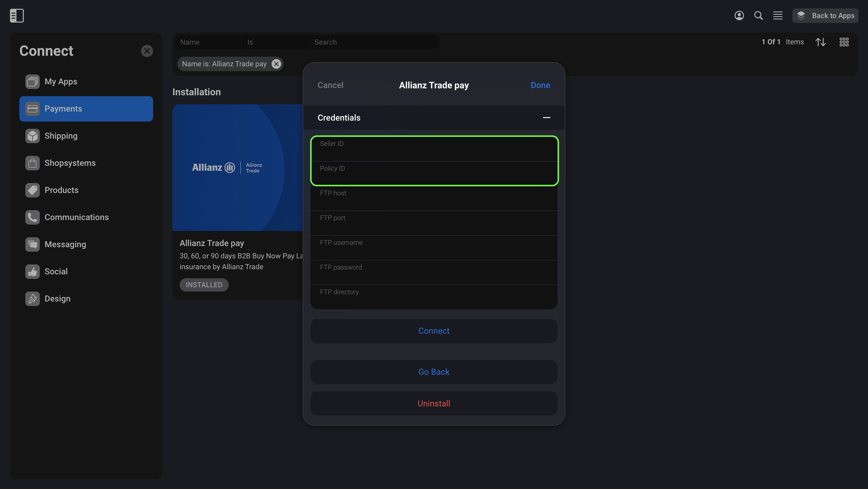The image size is (868, 489).
Task: Open search with the magnifier icon
Action: click(x=758, y=15)
